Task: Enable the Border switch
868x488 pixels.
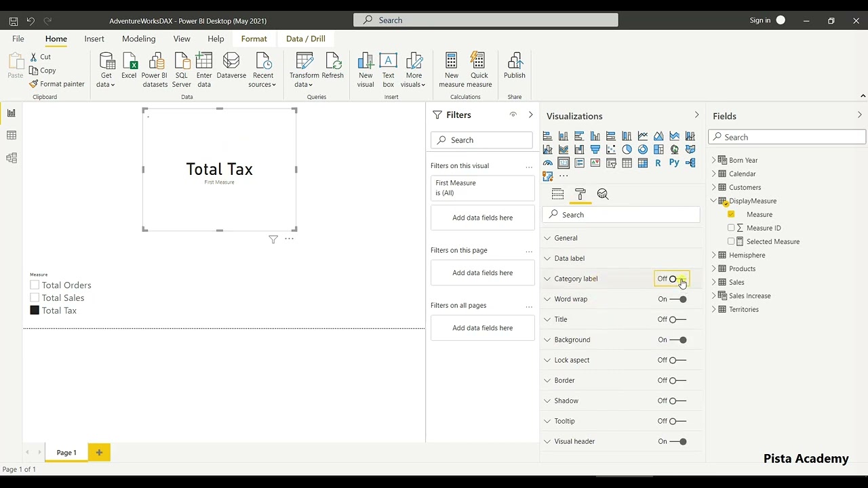Action: tap(677, 380)
